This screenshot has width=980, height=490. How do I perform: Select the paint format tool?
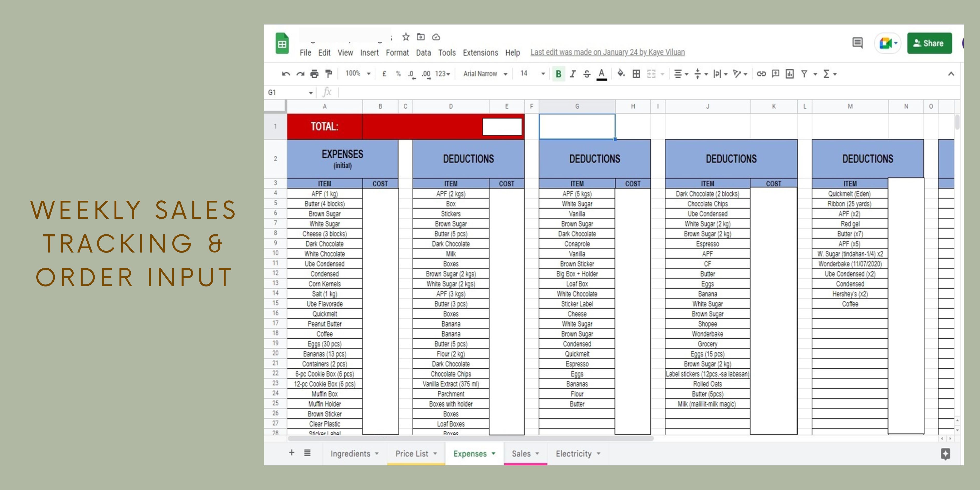pos(329,73)
